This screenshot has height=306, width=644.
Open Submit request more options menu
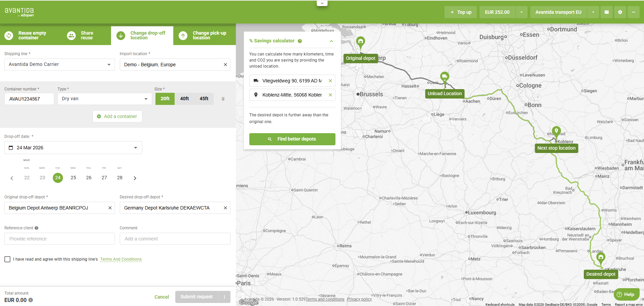point(224,297)
